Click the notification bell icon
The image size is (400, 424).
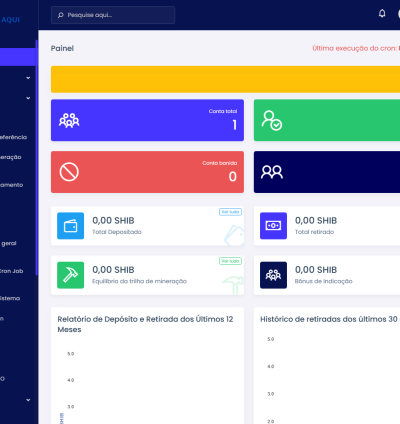(382, 13)
